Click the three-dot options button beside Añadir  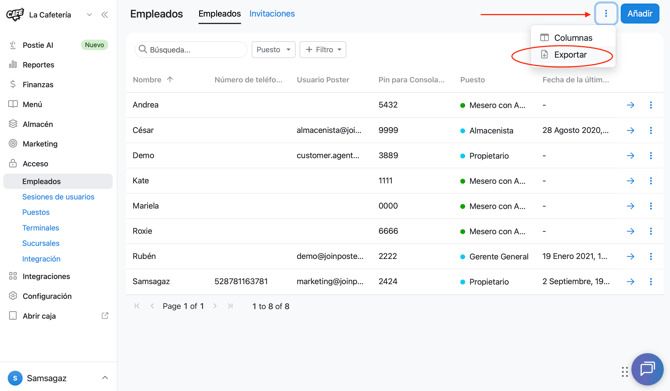click(605, 14)
